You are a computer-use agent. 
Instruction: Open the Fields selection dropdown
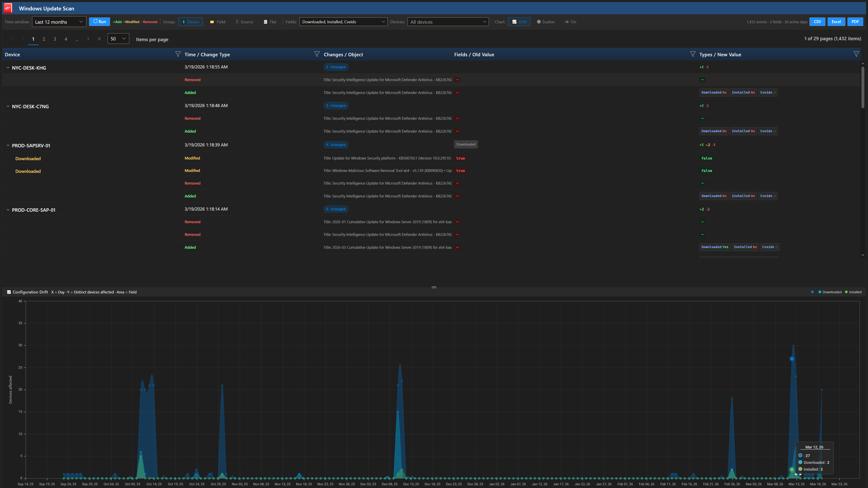point(343,22)
